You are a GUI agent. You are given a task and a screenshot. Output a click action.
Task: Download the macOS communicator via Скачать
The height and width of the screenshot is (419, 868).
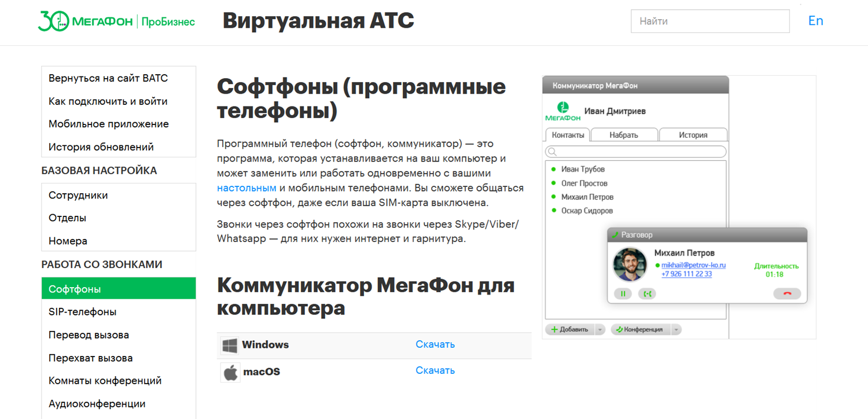tap(435, 370)
